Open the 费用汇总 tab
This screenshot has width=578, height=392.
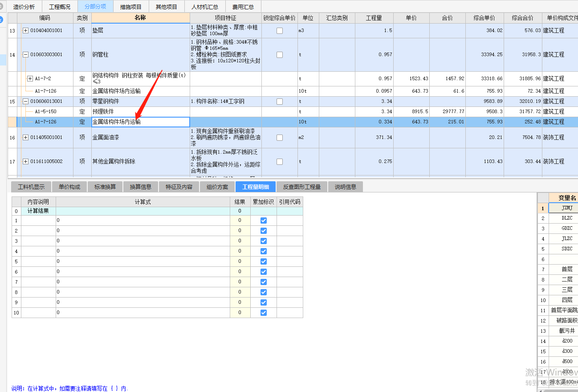pyautogui.click(x=243, y=7)
